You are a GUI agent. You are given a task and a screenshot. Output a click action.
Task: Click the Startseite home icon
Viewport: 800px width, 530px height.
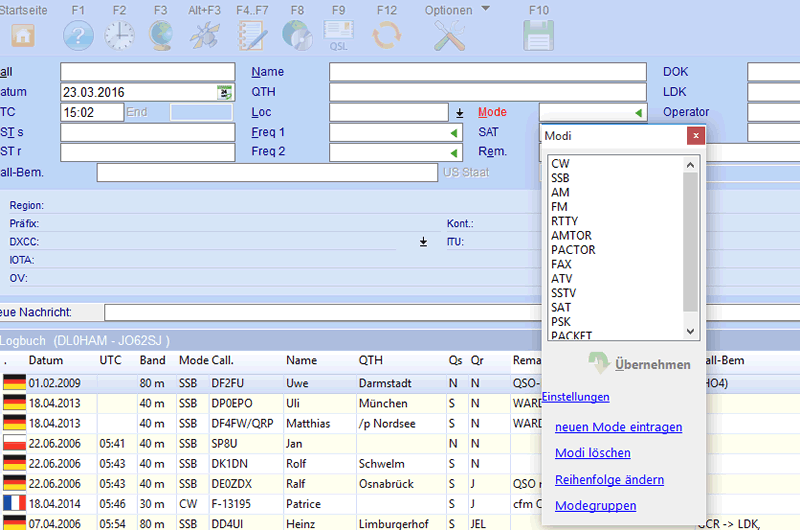click(23, 36)
